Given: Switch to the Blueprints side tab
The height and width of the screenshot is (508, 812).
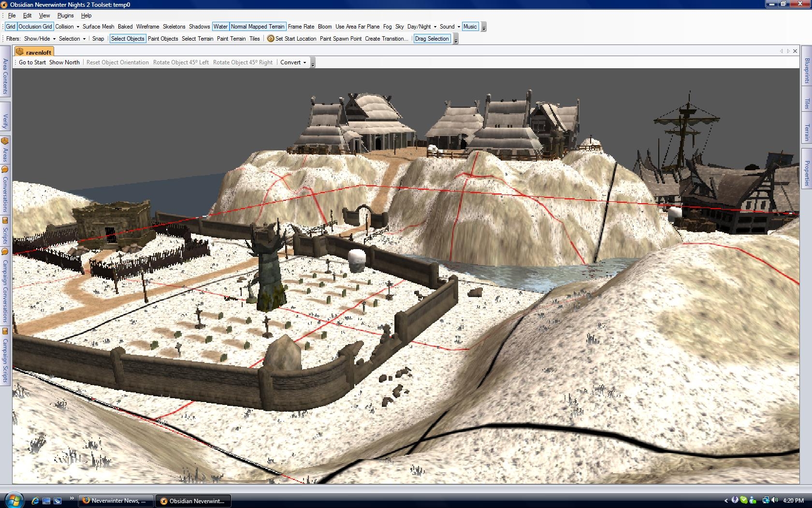Looking at the screenshot, I should 807,71.
